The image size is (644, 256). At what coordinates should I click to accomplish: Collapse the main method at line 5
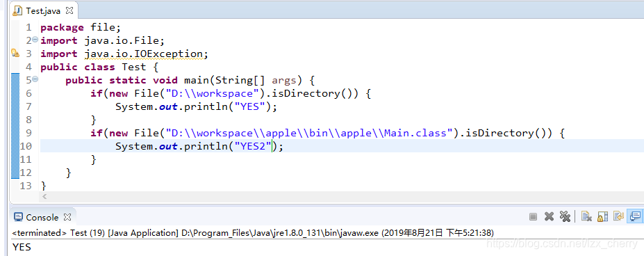[35, 79]
